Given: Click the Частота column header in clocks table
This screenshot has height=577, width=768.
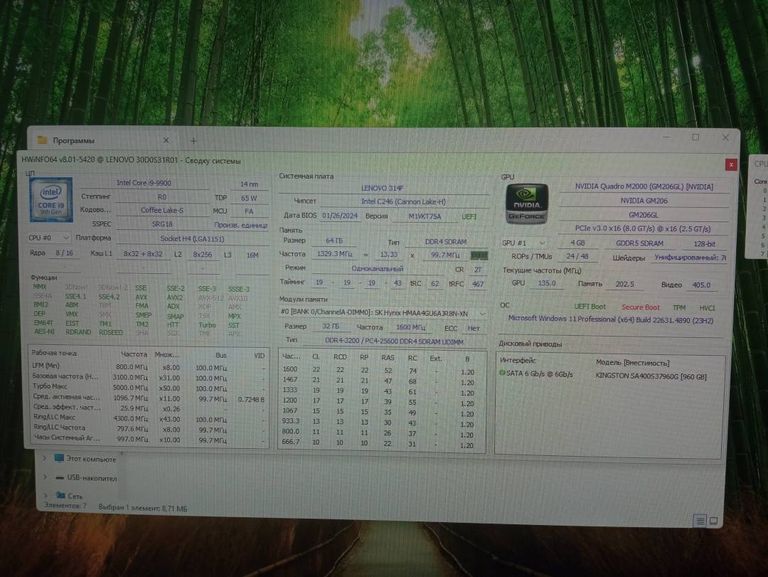Looking at the screenshot, I should coord(134,354).
